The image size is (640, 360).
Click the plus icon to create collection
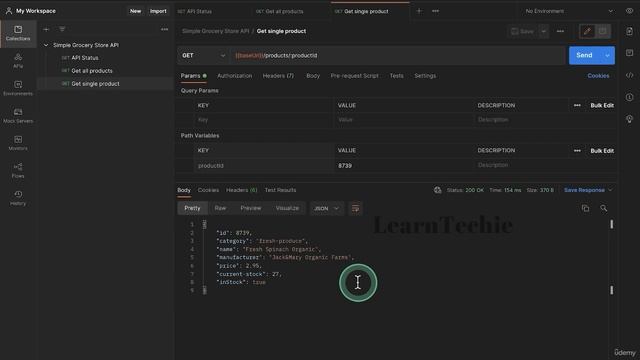click(x=46, y=29)
